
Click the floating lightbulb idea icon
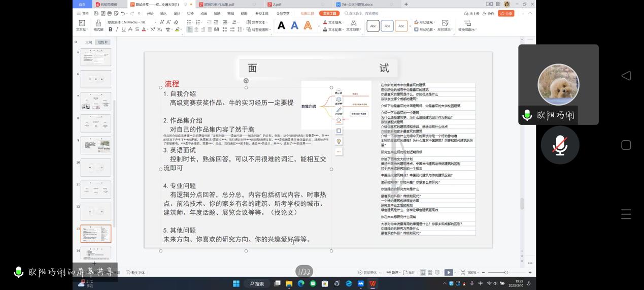(338, 141)
